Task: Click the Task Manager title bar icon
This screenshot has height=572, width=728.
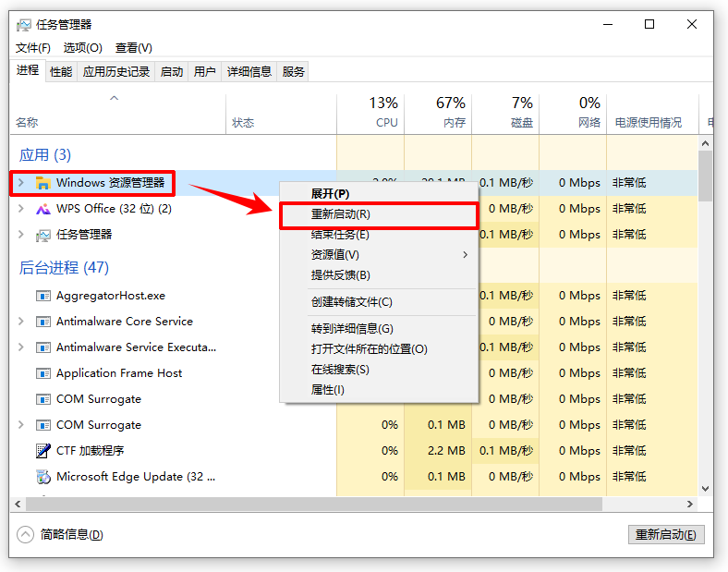Action: click(x=24, y=25)
